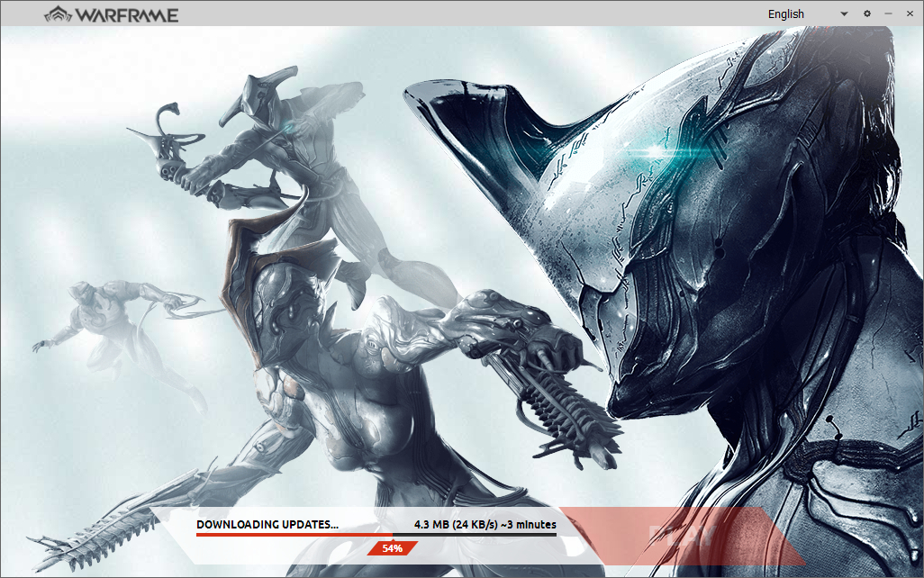The height and width of the screenshot is (578, 924).
Task: Close the Warframe launcher window
Action: pos(910,14)
